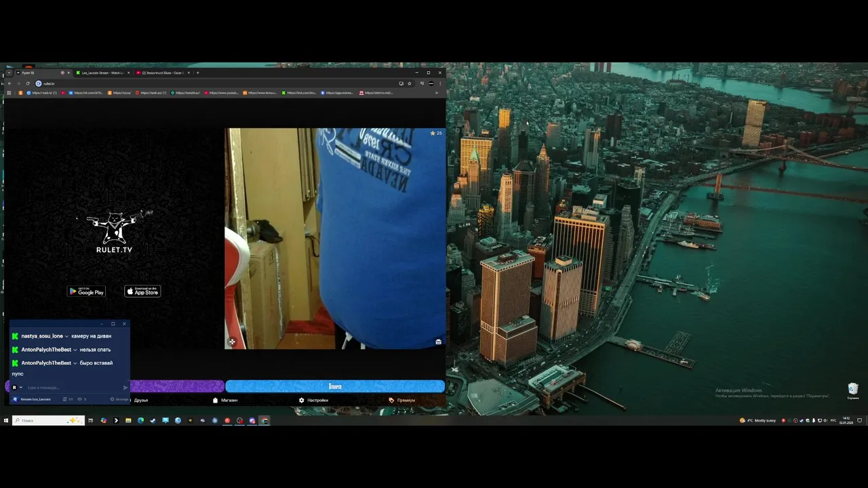Switch to the Bensonhurst Blues browser tab
Image resolution: width=868 pixels, height=488 pixels.
tap(163, 73)
